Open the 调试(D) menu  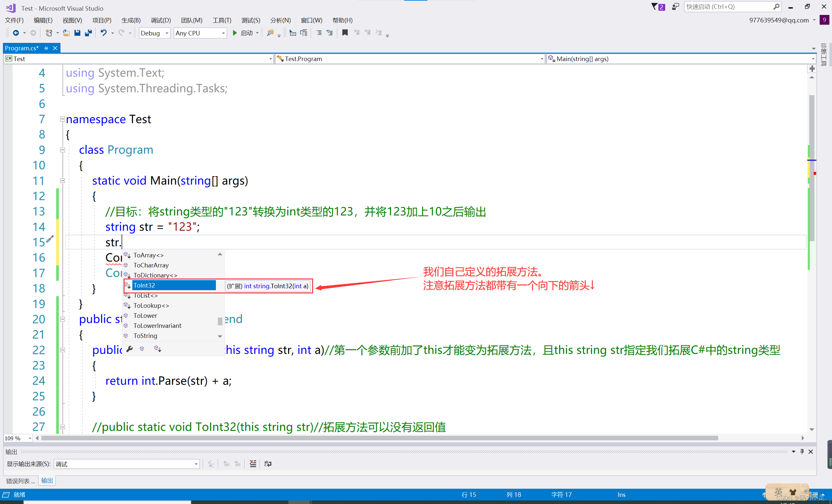[x=161, y=20]
